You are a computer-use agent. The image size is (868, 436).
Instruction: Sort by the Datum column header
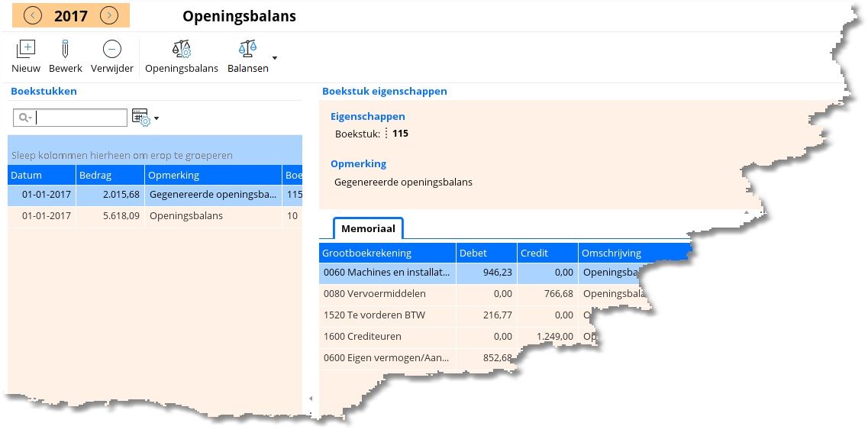pos(41,175)
